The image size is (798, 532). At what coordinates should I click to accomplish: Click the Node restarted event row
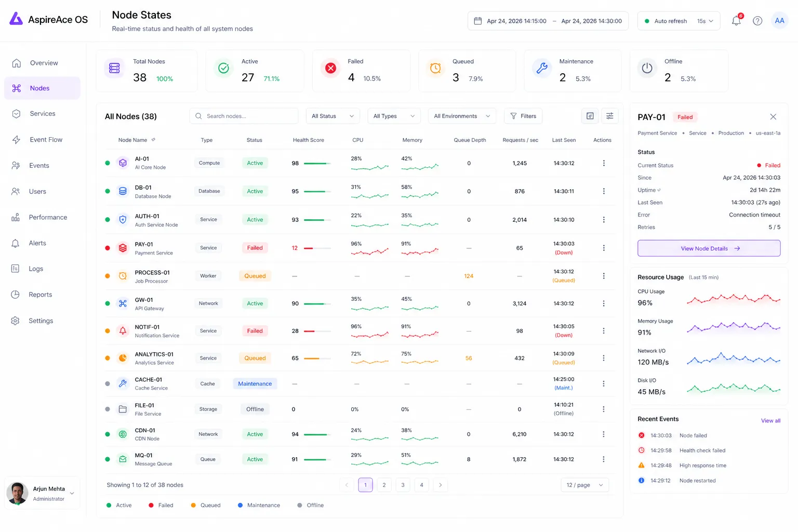click(x=709, y=481)
